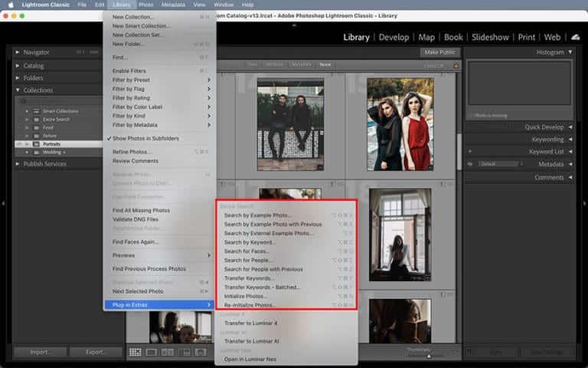Click the Excire Search collection set icon

coord(37,120)
